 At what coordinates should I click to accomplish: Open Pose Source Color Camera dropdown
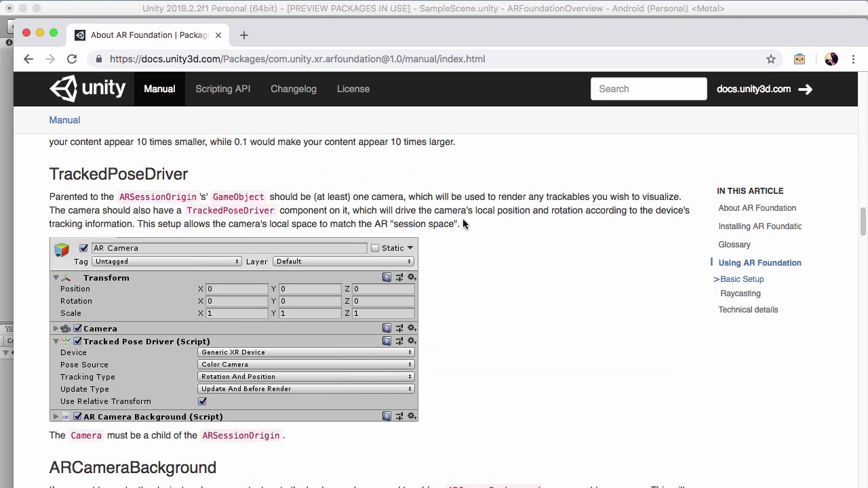tap(306, 365)
